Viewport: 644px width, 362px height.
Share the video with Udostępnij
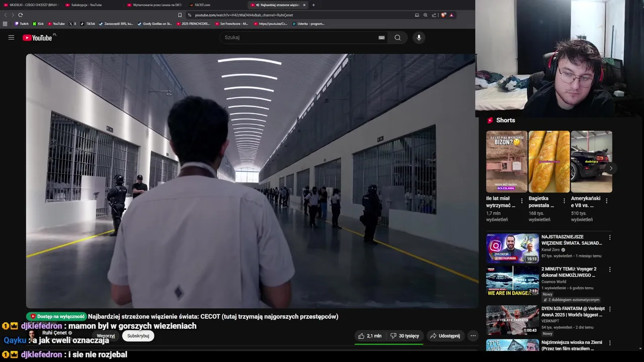(445, 336)
